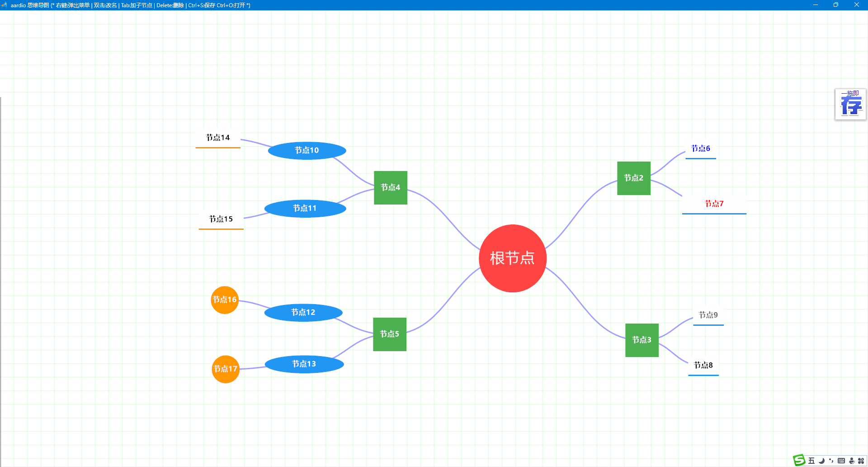Image resolution: width=868 pixels, height=467 pixels.
Task: Select the green 节点3 box
Action: [x=642, y=340]
